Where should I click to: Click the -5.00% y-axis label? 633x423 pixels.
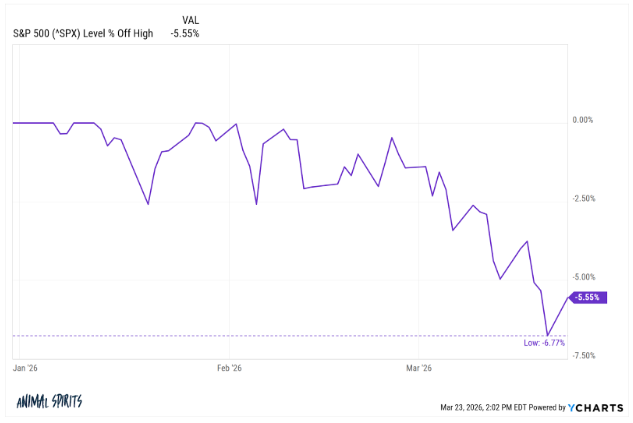pos(582,276)
